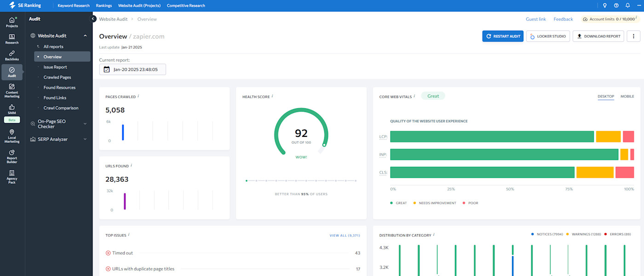Click the blue Pages Crawled chart bar

click(123, 132)
